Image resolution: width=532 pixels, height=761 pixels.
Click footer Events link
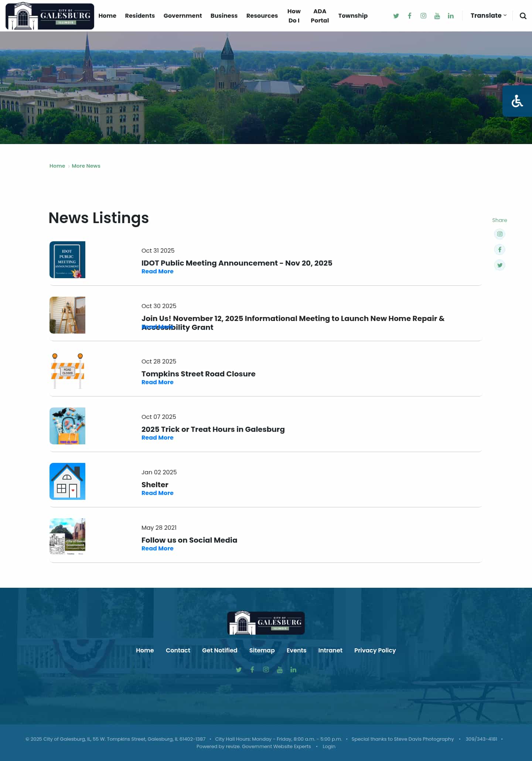(297, 650)
